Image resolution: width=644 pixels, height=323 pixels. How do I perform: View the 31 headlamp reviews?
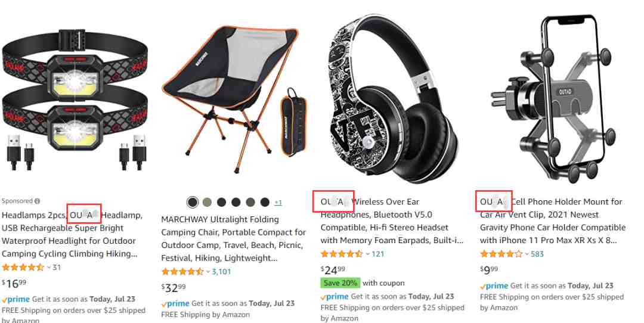coord(57,268)
